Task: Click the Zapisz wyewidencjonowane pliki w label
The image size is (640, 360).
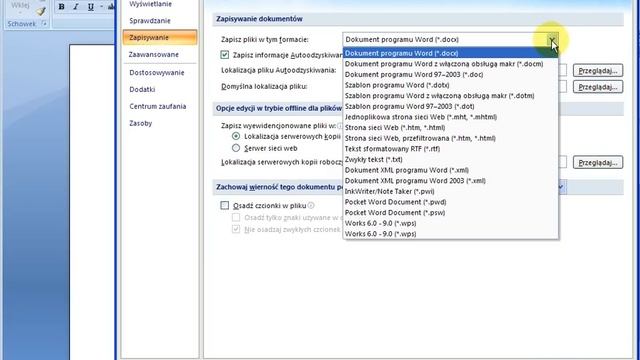Action: coord(279,126)
